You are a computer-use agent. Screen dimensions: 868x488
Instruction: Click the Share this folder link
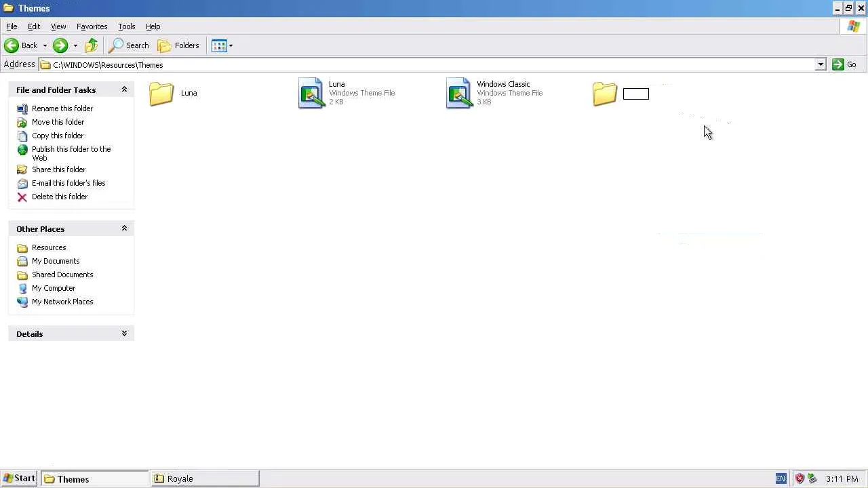click(x=58, y=169)
